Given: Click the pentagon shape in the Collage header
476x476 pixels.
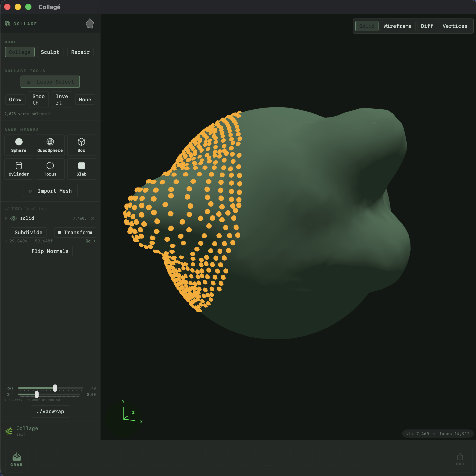Looking at the screenshot, I should pyautogui.click(x=90, y=24).
